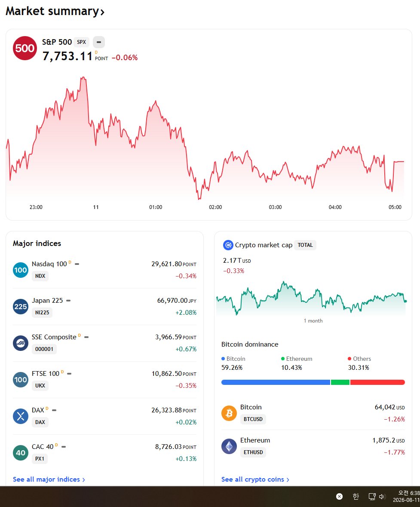Click the Ethereum diamond coin icon
The image size is (420, 507).
click(x=229, y=446)
